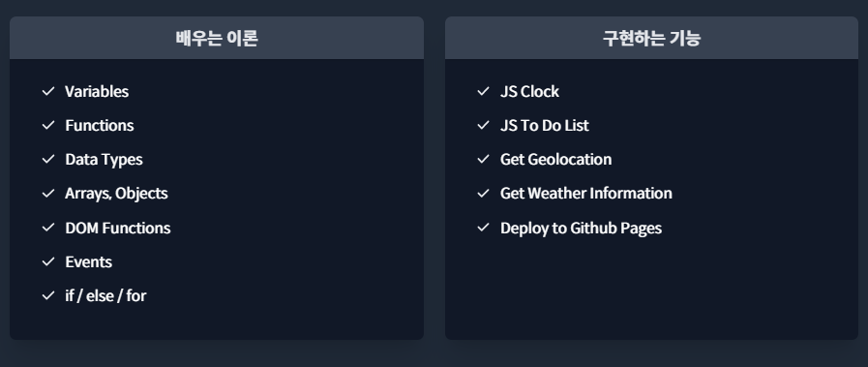This screenshot has width=868, height=367.
Task: Click the checkmark next to Arrays, Objects
Action: tap(48, 194)
